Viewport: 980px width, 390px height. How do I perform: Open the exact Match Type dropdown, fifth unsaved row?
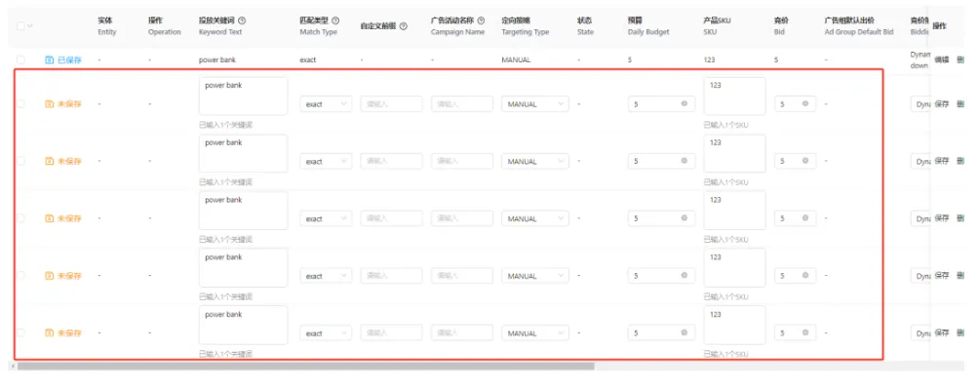click(x=326, y=333)
